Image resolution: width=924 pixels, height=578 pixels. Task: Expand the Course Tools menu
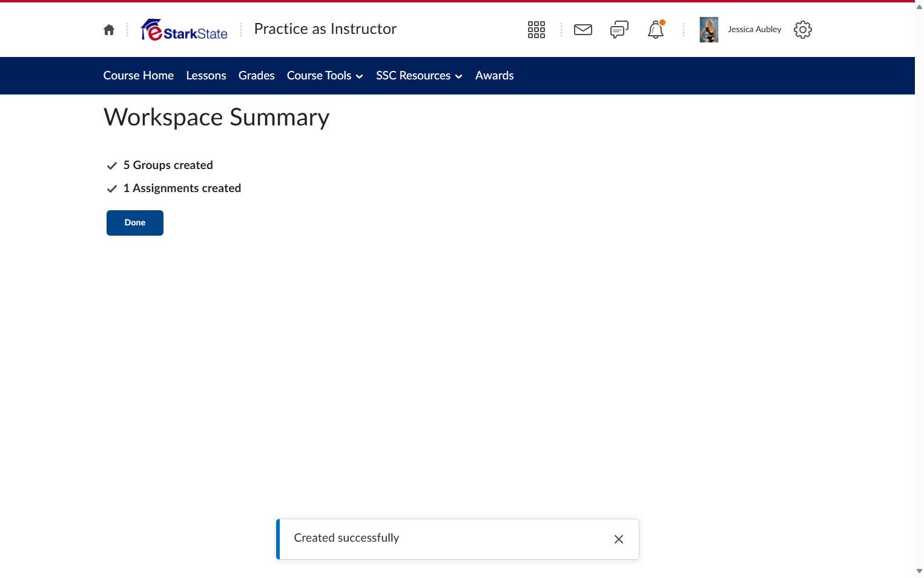[325, 76]
